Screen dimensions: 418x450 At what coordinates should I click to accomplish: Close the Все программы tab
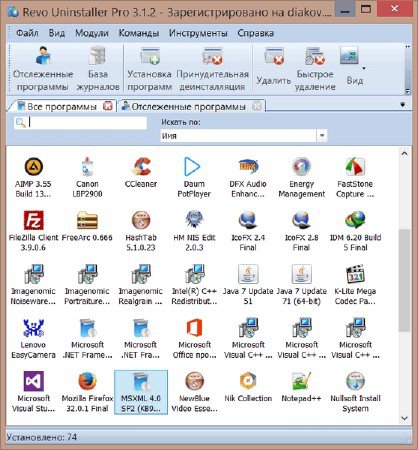(x=108, y=106)
